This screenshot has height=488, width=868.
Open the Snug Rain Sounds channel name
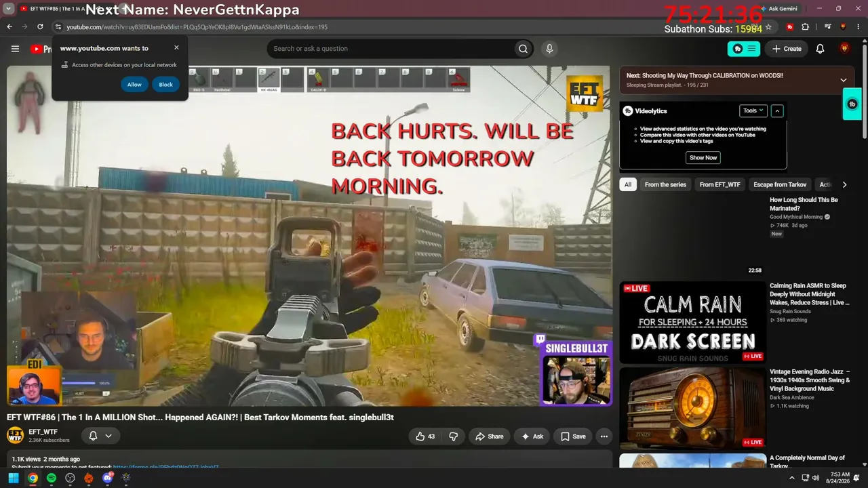790,312
